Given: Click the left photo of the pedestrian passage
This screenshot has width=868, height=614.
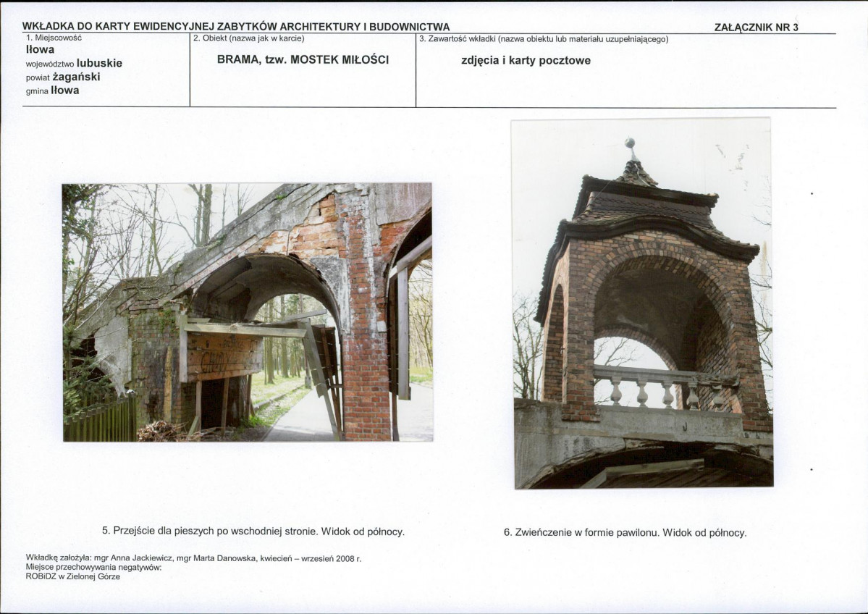Looking at the screenshot, I should click(247, 311).
